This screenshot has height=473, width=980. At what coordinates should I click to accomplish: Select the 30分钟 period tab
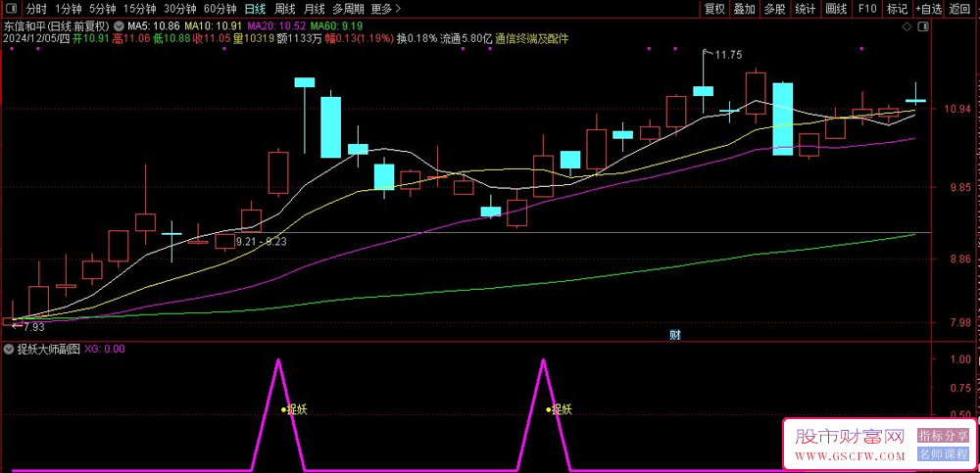click(x=180, y=9)
